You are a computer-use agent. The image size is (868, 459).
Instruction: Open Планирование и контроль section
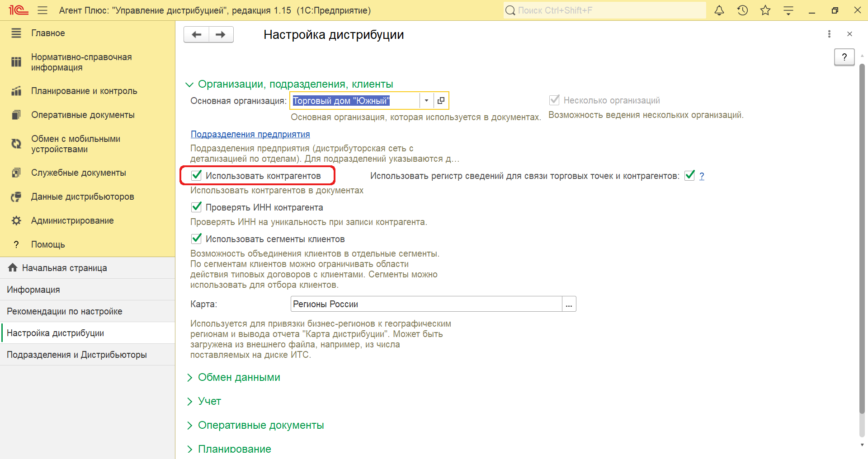[x=84, y=91]
